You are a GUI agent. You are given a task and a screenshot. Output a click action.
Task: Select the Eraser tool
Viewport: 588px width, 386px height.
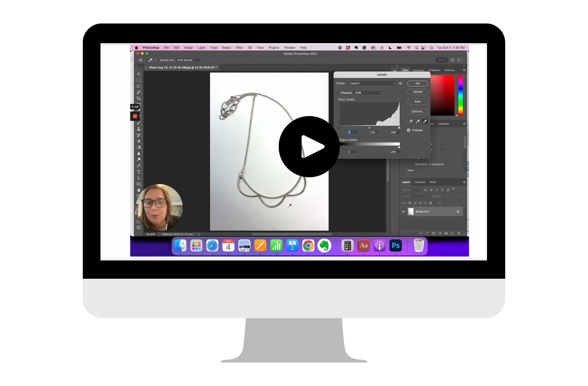coord(139,141)
